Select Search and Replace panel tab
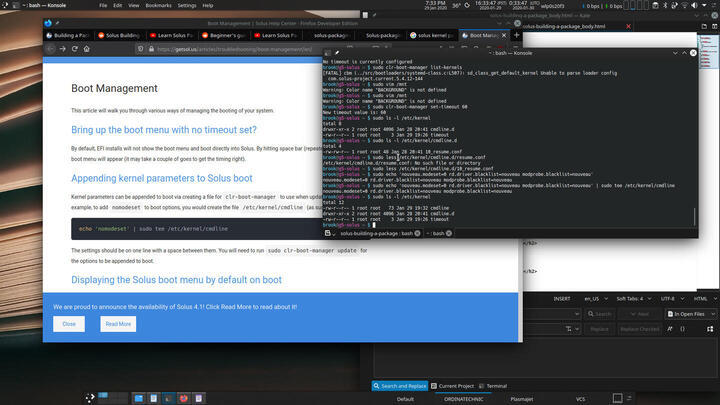 [400, 386]
